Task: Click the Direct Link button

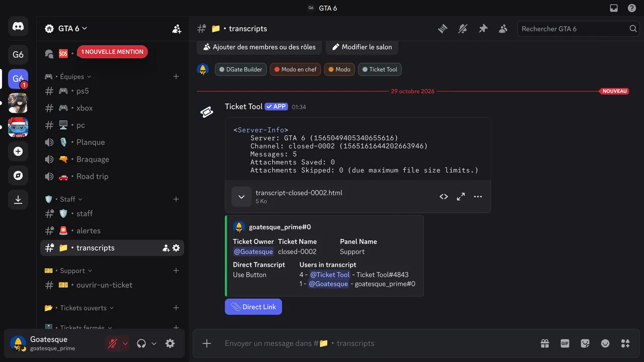Action: pos(254,307)
